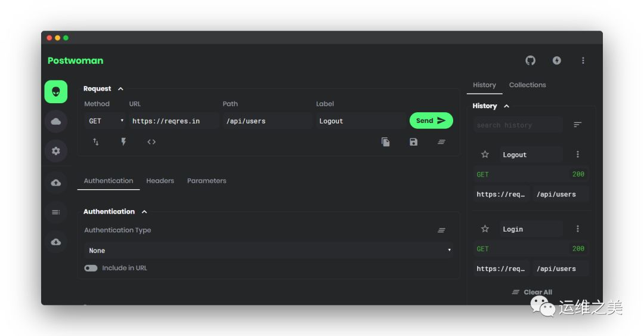Screen dimensions: 644x336
Task: Click the 200 status in Login entry
Action: coord(578,249)
